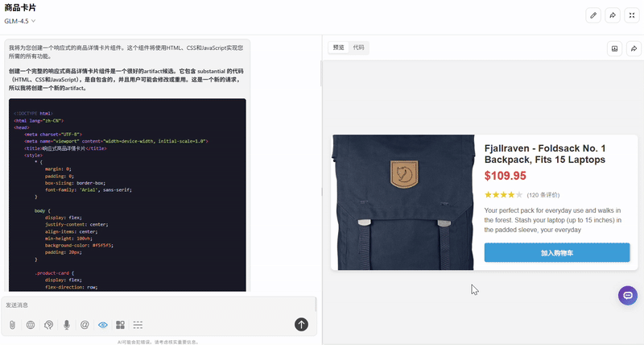Click the Fjallraven Foldsack product title
The height and width of the screenshot is (345, 644).
(545, 154)
